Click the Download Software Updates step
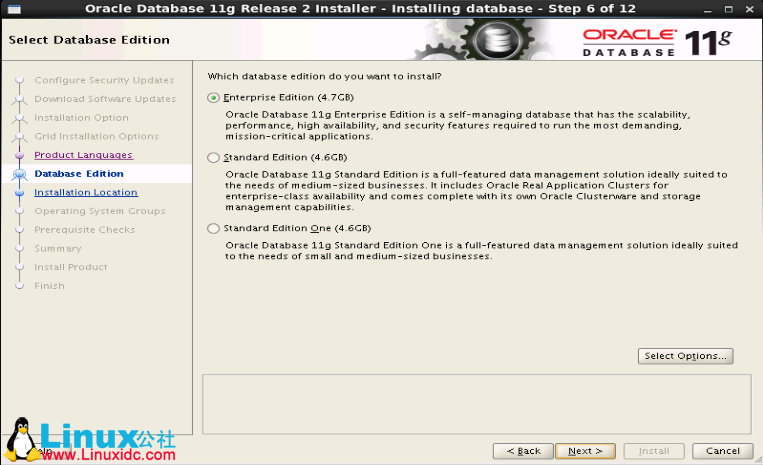Image resolution: width=763 pixels, height=465 pixels. pyautogui.click(x=105, y=99)
